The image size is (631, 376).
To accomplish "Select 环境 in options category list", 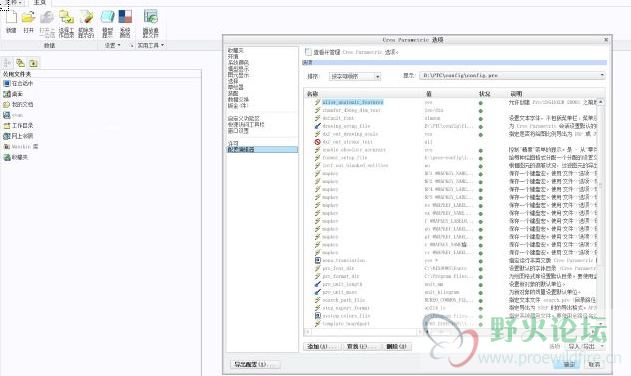I will [x=233, y=57].
